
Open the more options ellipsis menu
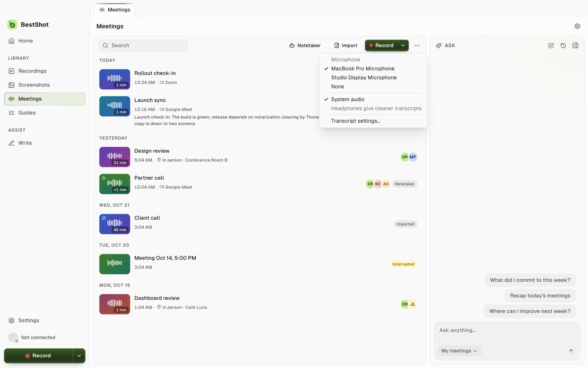point(417,46)
